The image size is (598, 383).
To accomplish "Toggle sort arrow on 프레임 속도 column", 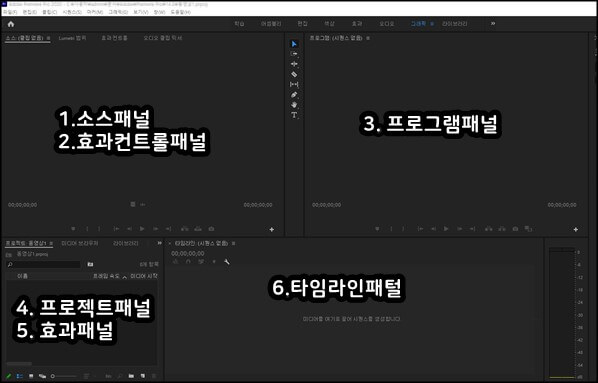I will click(x=124, y=277).
